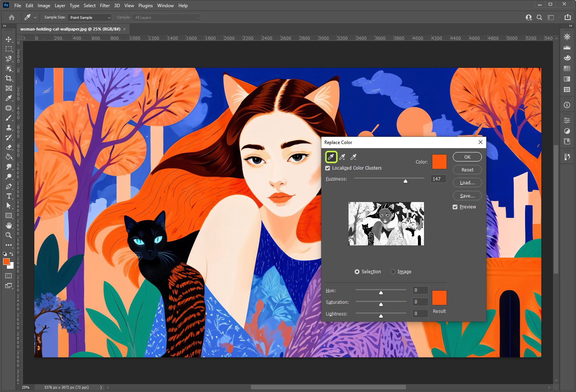
Task: Select the Horizontal Type tool
Action: pyautogui.click(x=9, y=196)
